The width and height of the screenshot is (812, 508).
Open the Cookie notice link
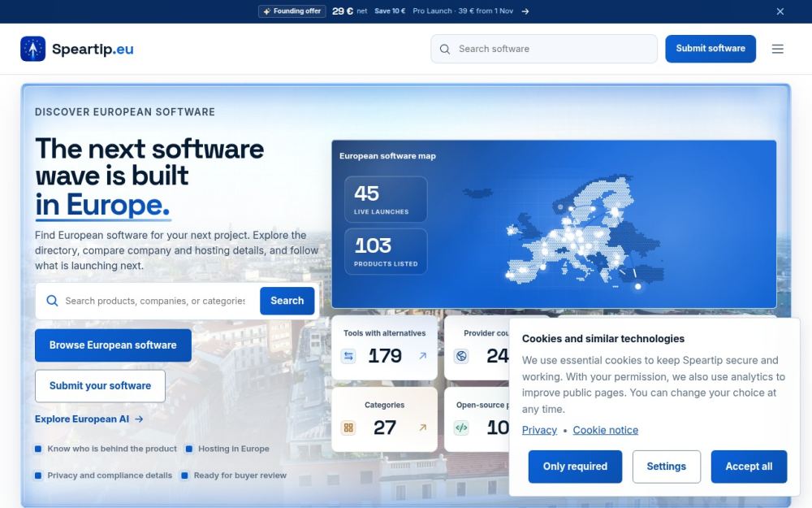point(606,430)
